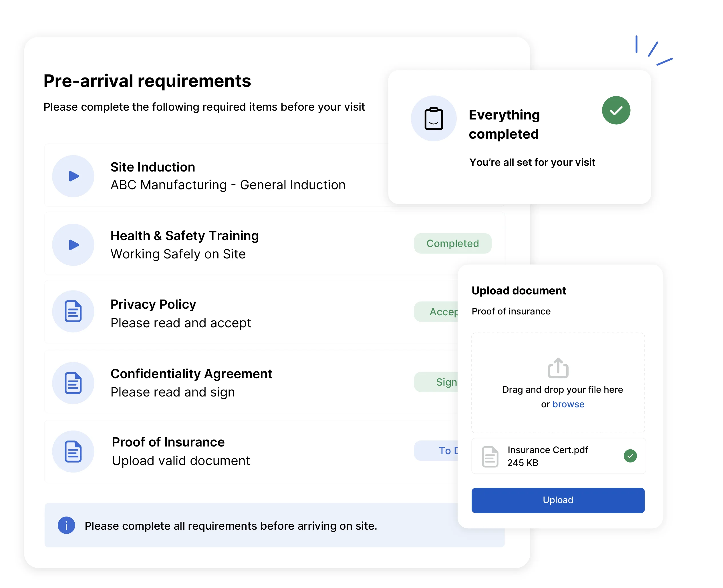Screen dimensions: 723x588
Task: Click 'Please read and sign' text
Action: 172,392
